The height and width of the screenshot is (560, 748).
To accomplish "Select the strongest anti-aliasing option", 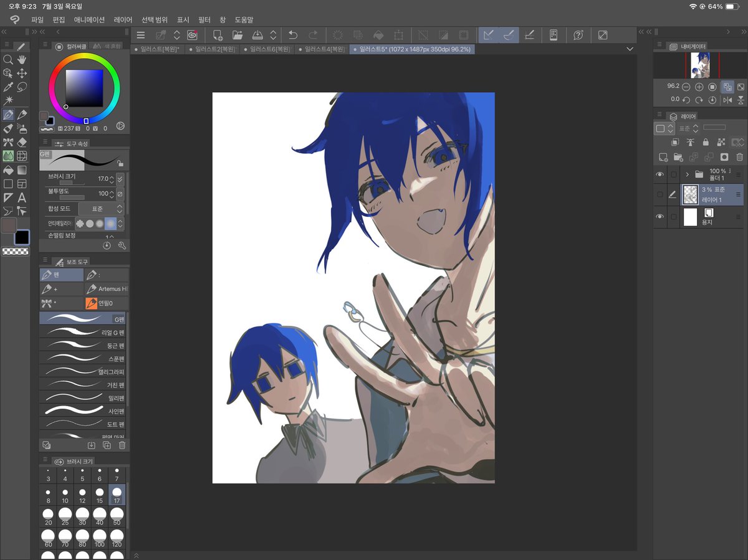I will (110, 223).
